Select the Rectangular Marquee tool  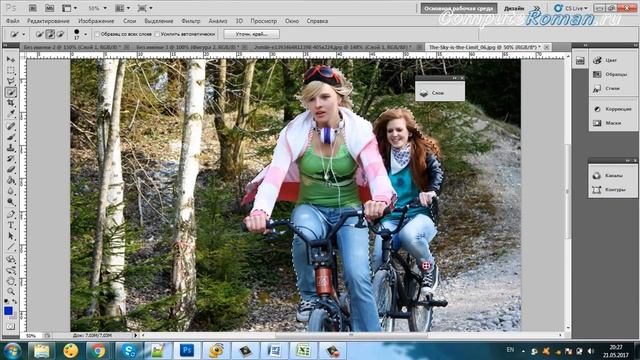[11, 70]
